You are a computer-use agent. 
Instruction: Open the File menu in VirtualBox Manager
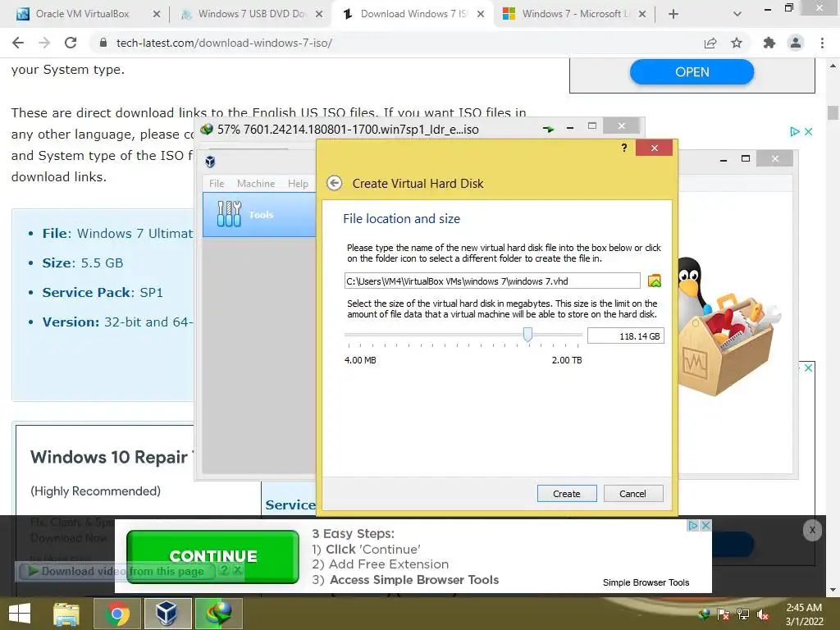pos(217,183)
